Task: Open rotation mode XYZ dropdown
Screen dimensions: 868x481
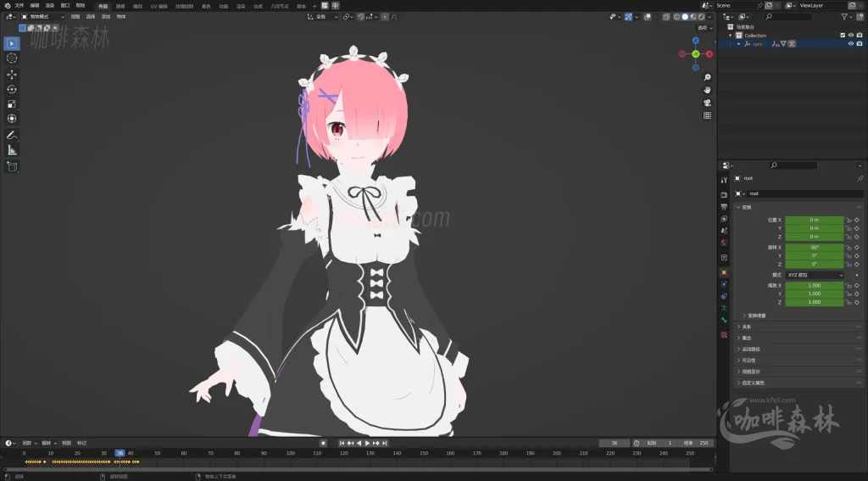Action: [x=815, y=275]
